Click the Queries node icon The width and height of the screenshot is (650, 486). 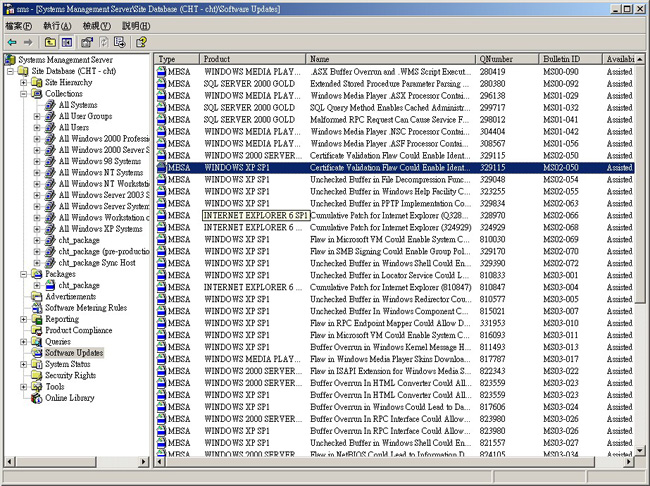pyautogui.click(x=37, y=342)
